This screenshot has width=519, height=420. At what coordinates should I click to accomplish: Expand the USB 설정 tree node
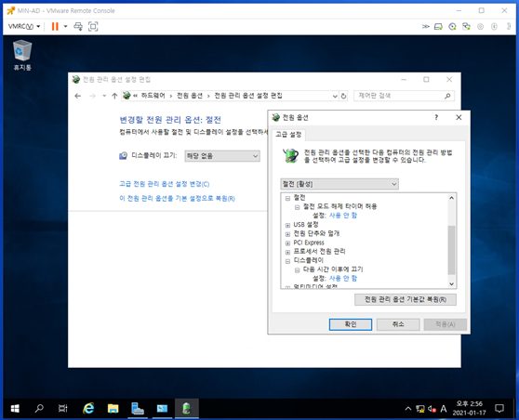point(287,225)
